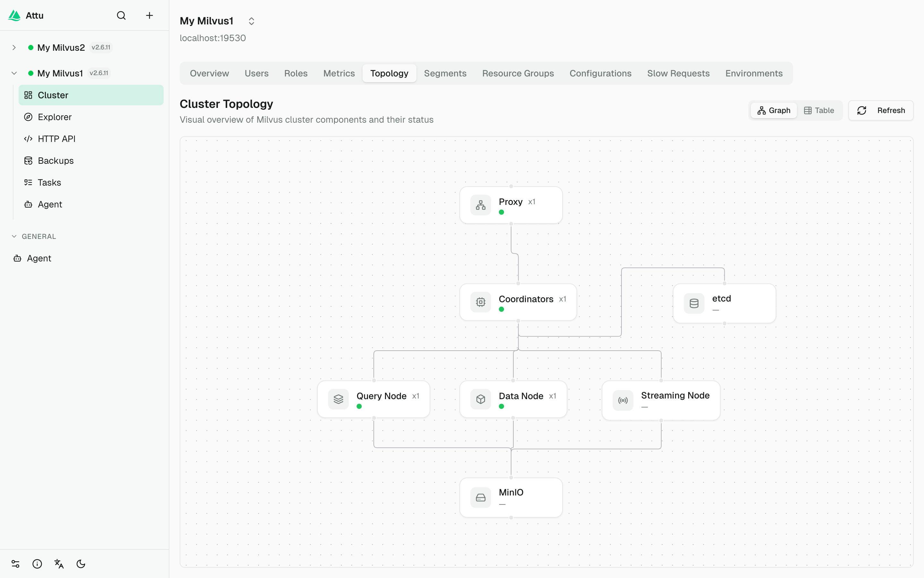Open the Environments tab
The width and height of the screenshot is (924, 578).
point(754,73)
